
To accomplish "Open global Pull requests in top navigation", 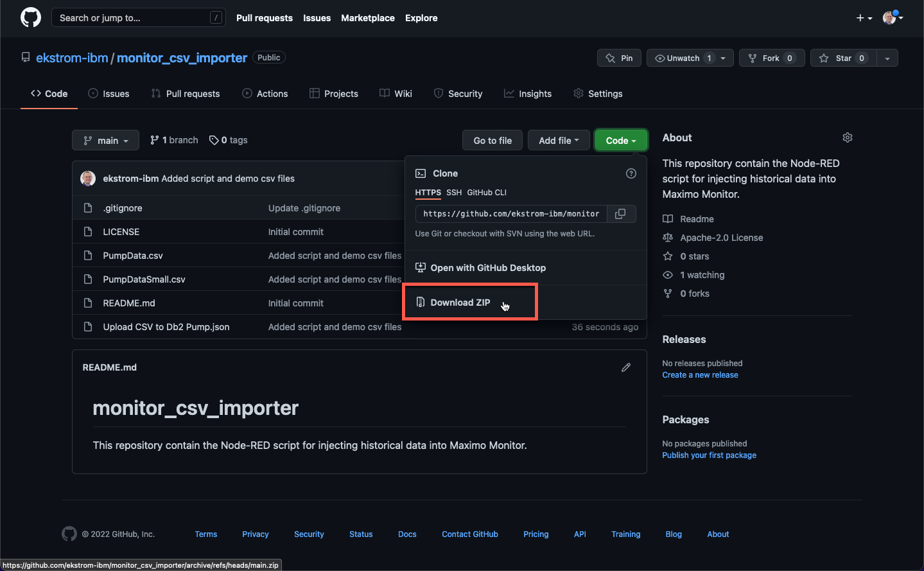I will point(265,18).
